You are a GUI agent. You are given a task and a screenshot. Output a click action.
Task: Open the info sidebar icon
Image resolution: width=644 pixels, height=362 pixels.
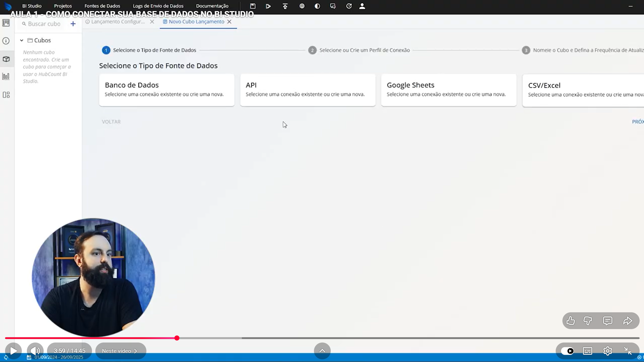click(x=6, y=41)
